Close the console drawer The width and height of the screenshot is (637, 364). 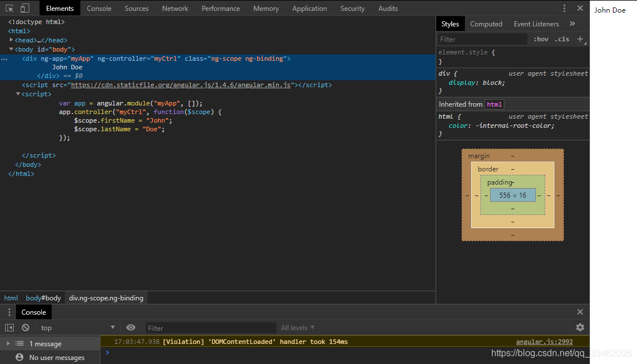pos(580,312)
